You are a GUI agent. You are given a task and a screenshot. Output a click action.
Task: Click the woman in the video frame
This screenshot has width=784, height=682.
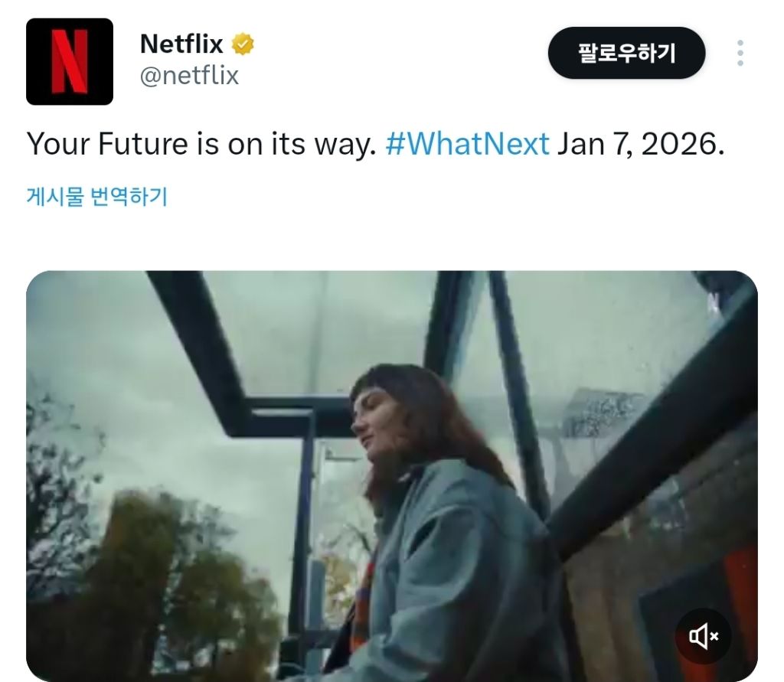(450, 520)
